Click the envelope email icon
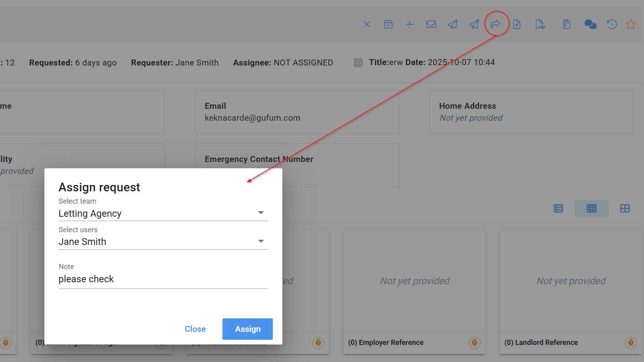 pyautogui.click(x=431, y=25)
